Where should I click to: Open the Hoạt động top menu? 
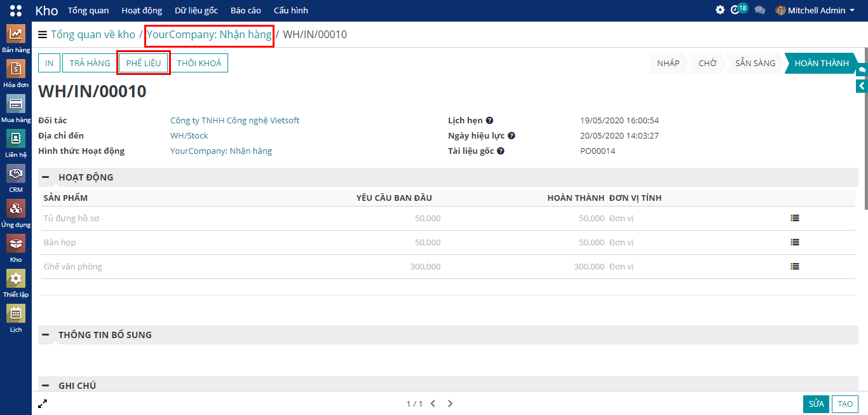click(142, 10)
